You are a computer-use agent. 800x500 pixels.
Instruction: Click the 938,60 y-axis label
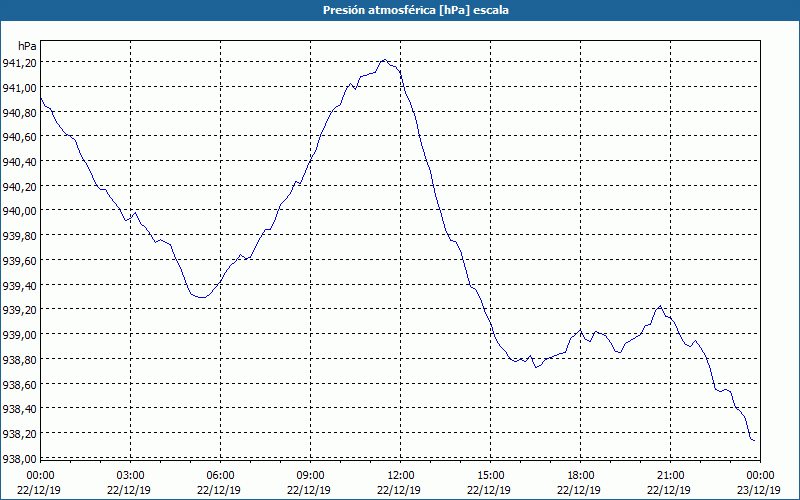click(20, 385)
